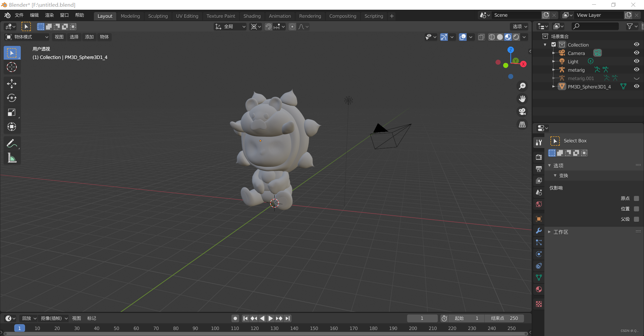Hide Camera in outliner
644x336 pixels.
[636, 53]
